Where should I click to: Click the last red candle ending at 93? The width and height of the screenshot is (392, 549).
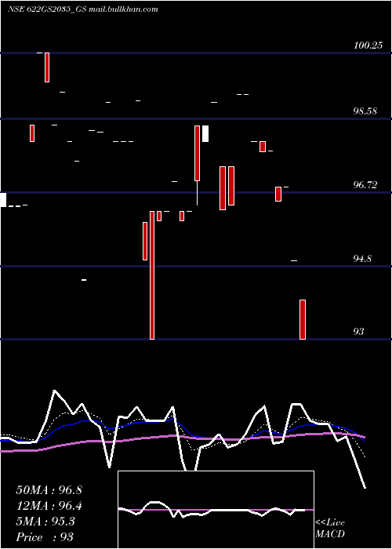coord(303,319)
